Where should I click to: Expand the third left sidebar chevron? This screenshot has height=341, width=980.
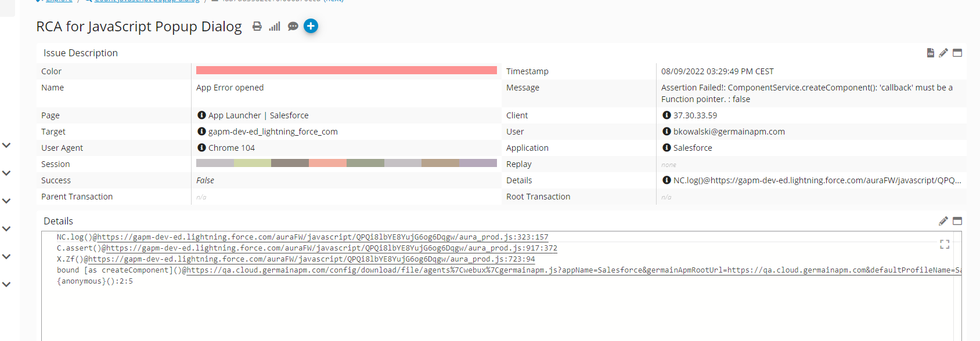tap(6, 201)
